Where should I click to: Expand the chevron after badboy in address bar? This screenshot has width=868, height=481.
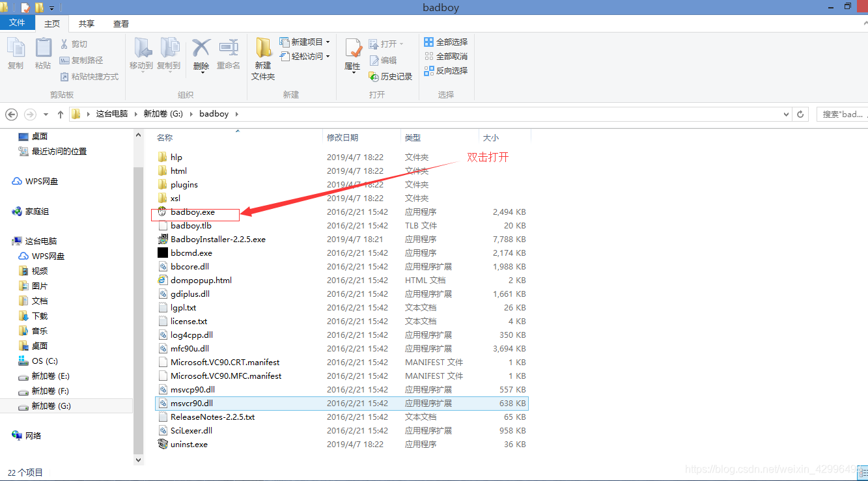pos(236,114)
